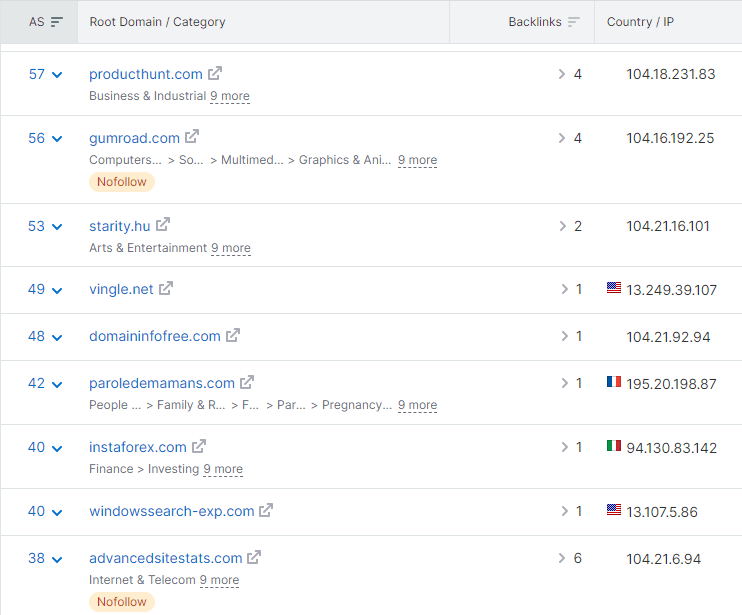Expand AS 56 row chevron
The image size is (742, 615).
pos(57,139)
